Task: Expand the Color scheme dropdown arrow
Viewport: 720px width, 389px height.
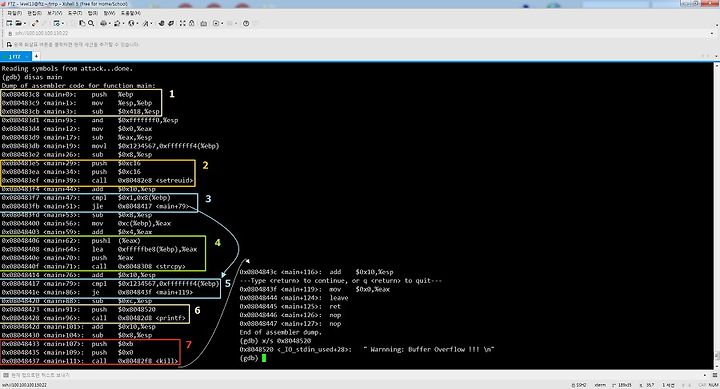Action: (124, 23)
